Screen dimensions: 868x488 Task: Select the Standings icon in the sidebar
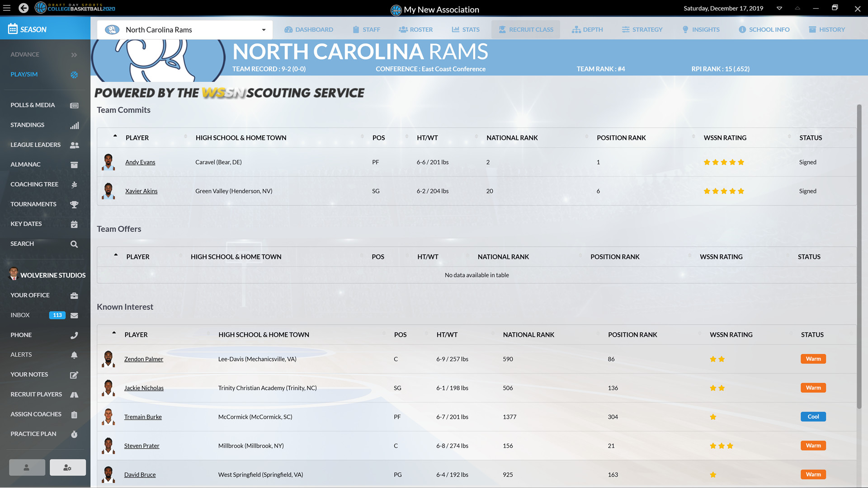75,125
